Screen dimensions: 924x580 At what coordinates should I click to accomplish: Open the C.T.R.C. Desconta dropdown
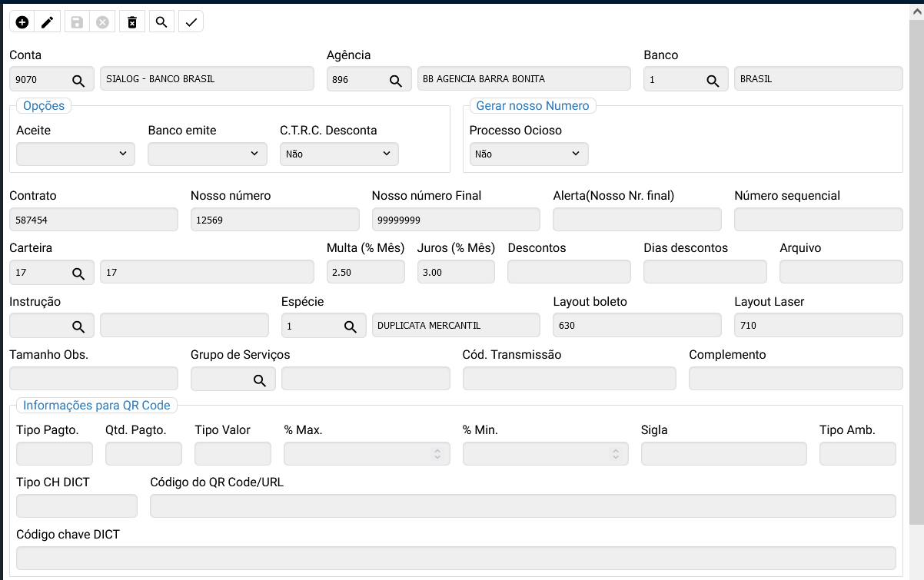(339, 154)
